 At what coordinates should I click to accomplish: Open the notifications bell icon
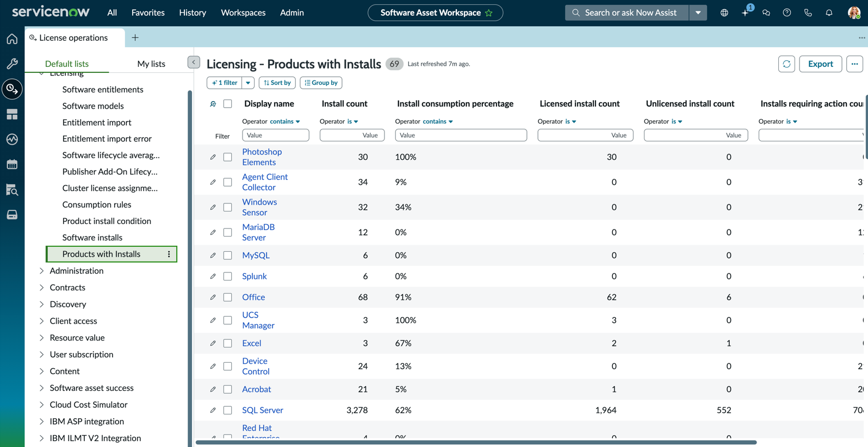pos(829,13)
